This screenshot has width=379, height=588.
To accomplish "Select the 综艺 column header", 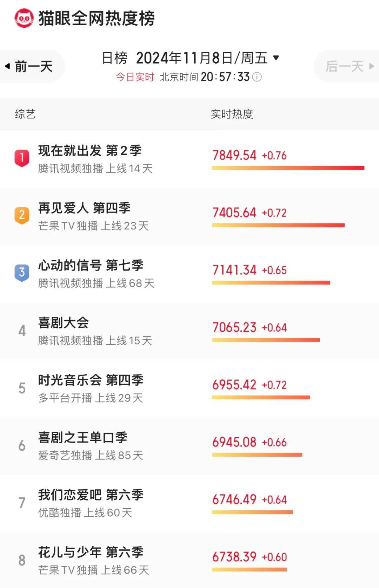I will click(25, 114).
